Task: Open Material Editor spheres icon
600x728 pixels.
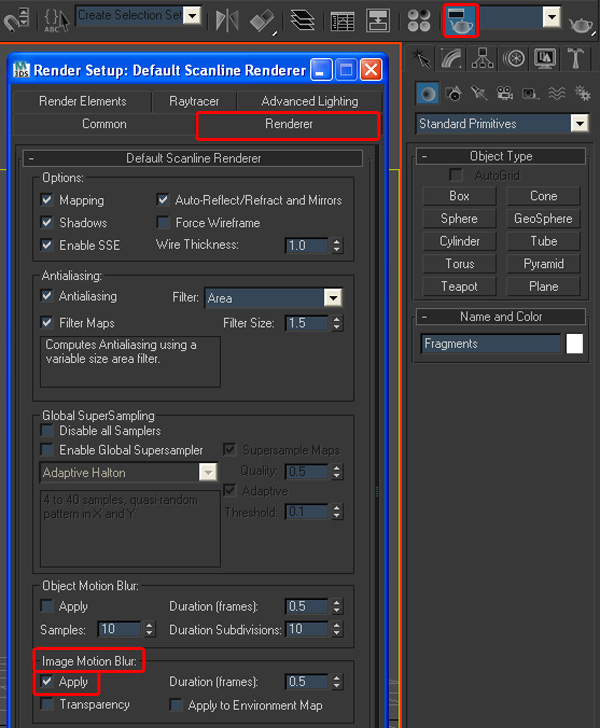Action: click(x=419, y=21)
